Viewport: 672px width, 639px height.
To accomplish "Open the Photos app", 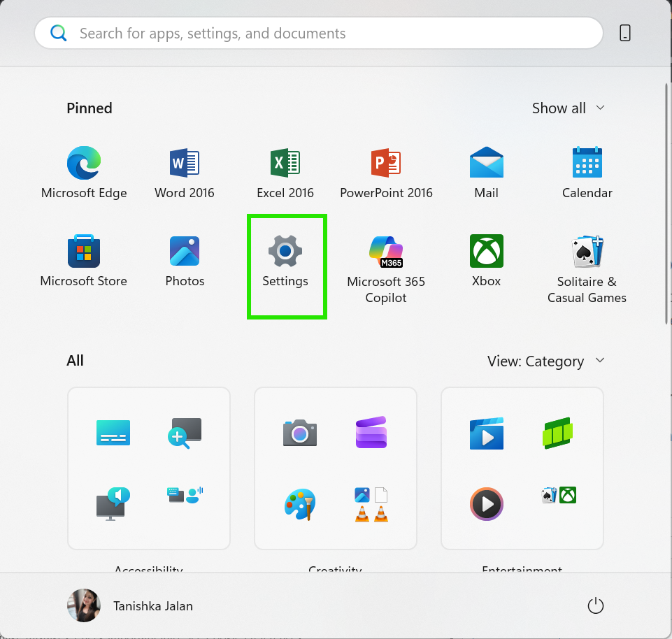I will [185, 261].
